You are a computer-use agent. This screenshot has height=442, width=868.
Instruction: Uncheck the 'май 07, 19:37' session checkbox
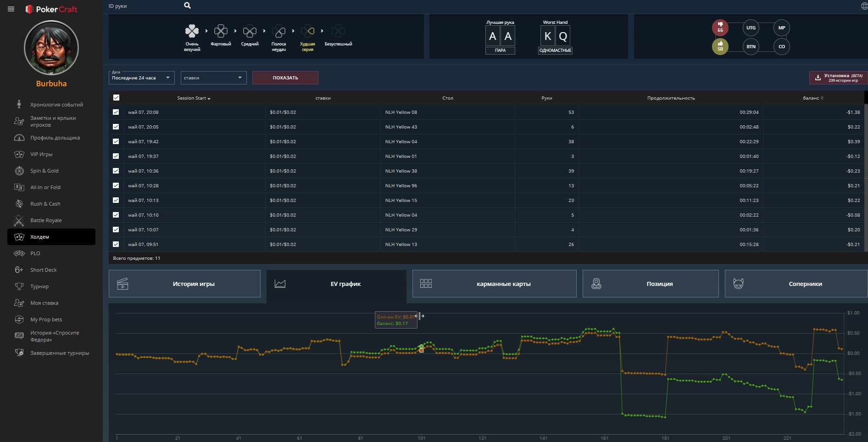point(116,156)
